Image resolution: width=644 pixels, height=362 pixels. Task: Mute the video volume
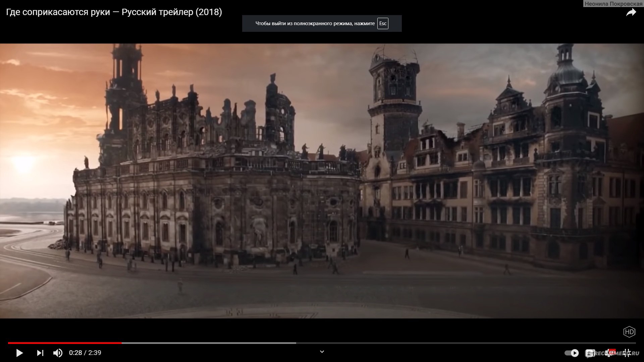pos(58,353)
